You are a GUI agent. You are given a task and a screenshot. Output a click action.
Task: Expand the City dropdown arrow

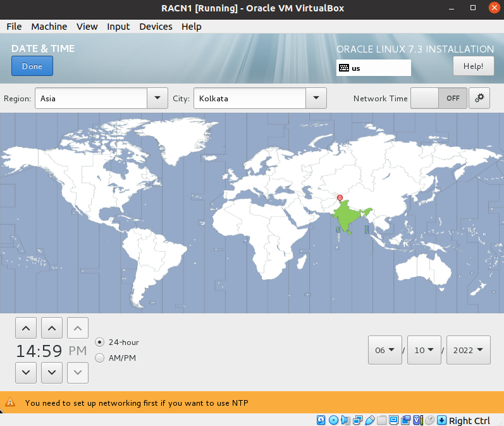click(x=316, y=98)
